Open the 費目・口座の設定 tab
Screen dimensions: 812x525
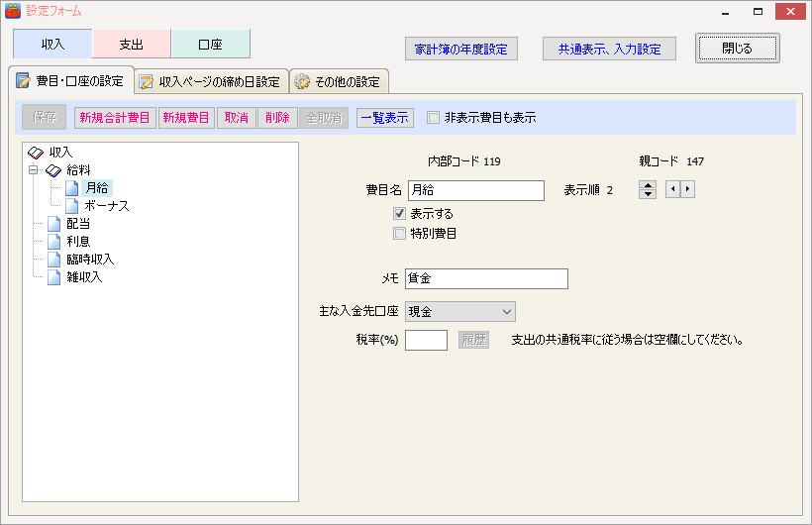coord(71,81)
